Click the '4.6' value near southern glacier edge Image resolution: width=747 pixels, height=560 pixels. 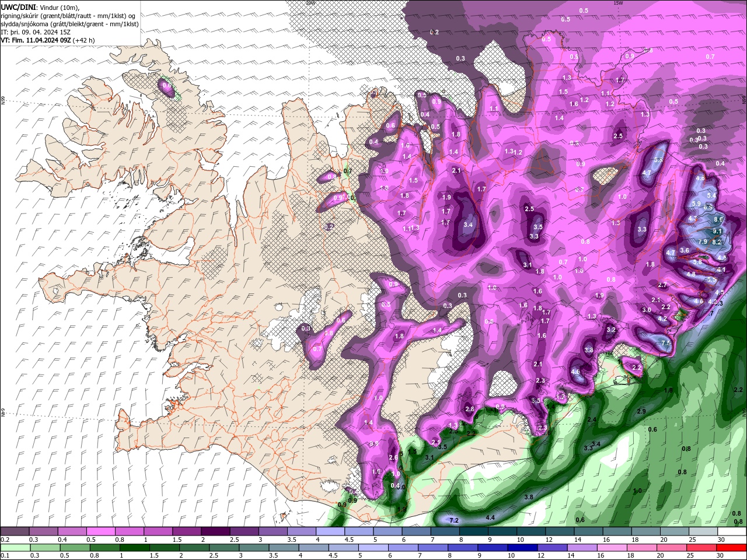[x=575, y=372]
